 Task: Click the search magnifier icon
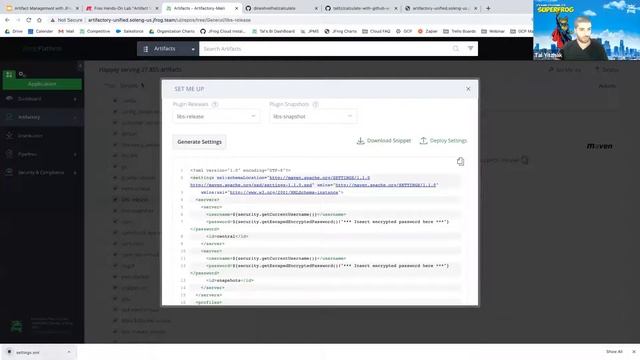pos(456,49)
